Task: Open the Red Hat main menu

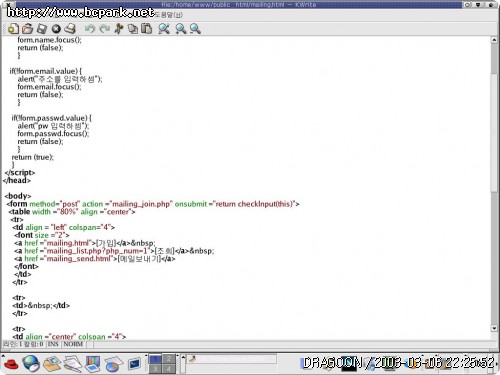Action: (11, 364)
